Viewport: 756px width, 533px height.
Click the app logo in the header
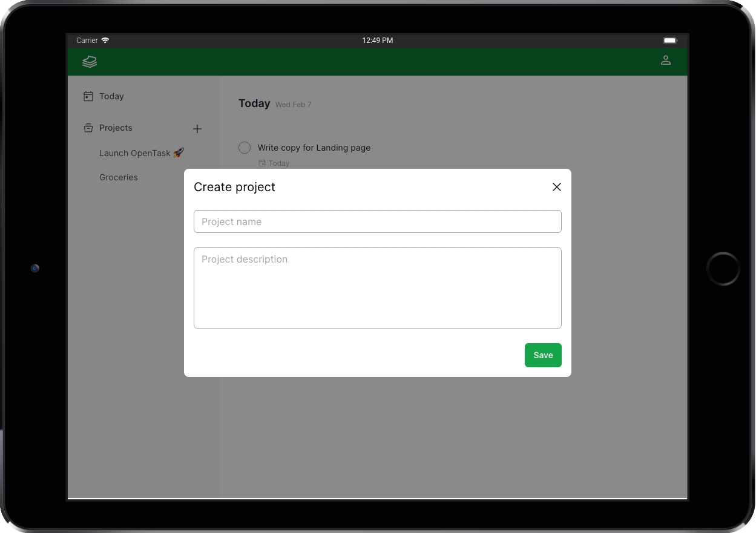pos(90,61)
